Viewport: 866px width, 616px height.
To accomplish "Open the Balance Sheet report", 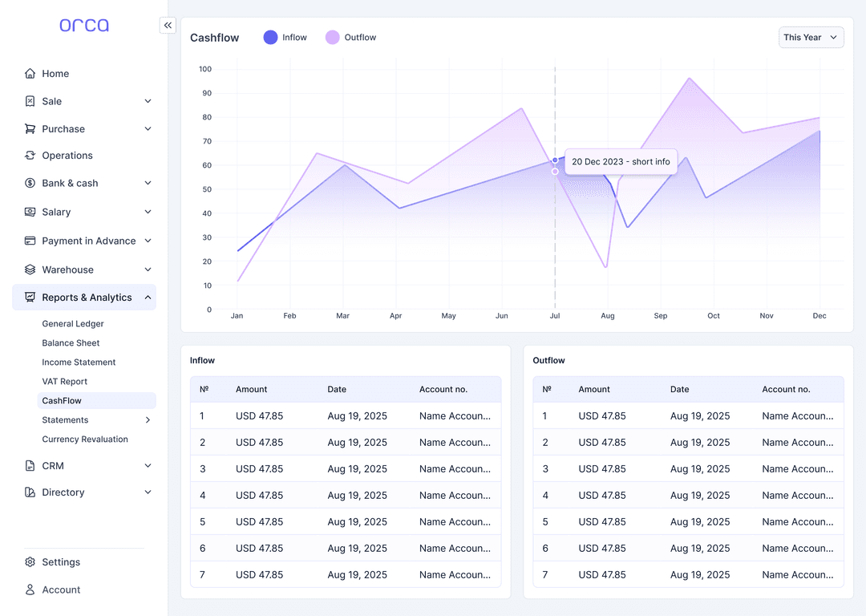I will click(69, 342).
